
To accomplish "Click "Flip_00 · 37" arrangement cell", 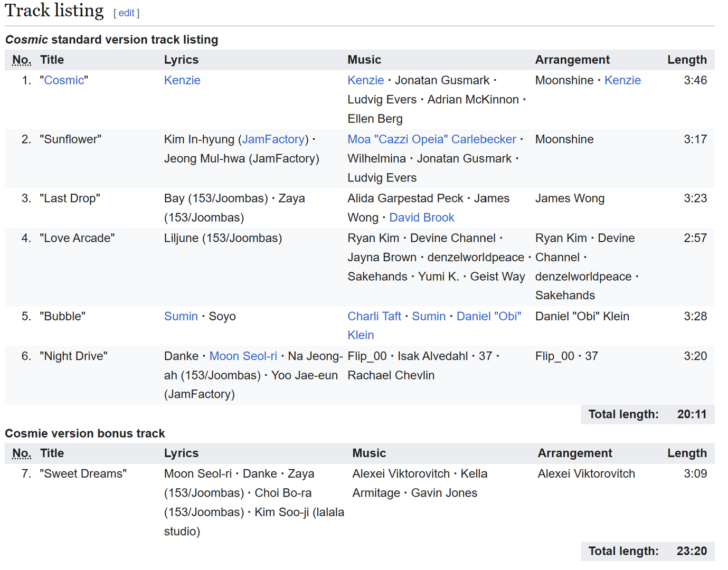I will pos(566,356).
